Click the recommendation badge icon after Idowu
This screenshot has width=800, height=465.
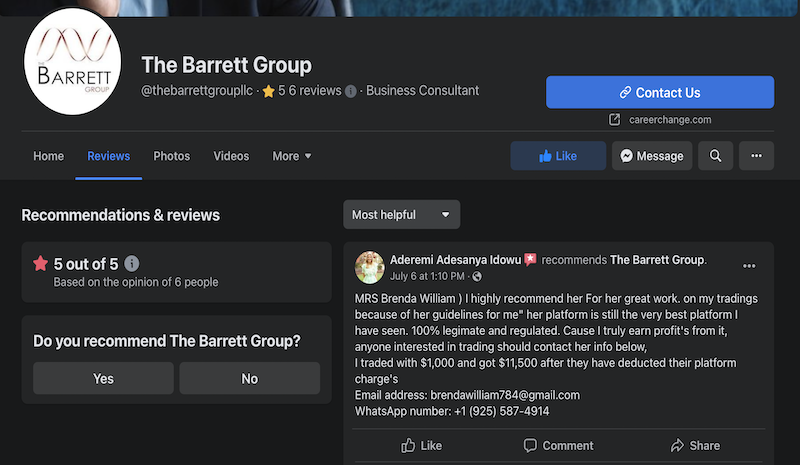click(531, 260)
